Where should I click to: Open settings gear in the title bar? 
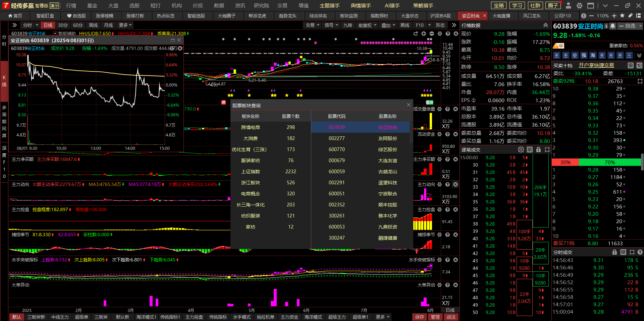click(x=579, y=5)
